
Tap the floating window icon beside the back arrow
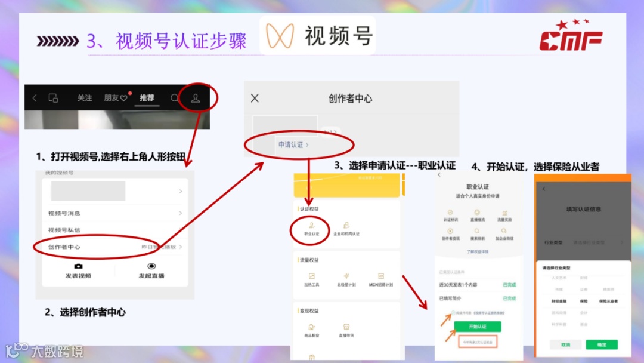(x=54, y=98)
